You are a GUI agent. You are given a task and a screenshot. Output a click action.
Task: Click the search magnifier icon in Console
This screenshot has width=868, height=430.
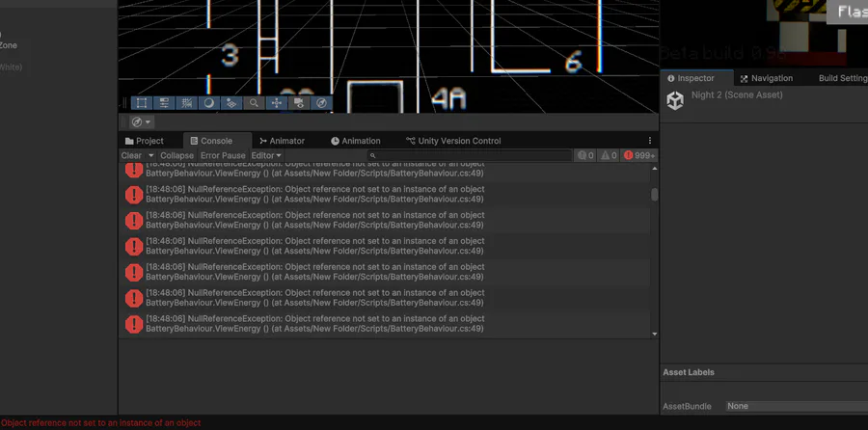372,156
